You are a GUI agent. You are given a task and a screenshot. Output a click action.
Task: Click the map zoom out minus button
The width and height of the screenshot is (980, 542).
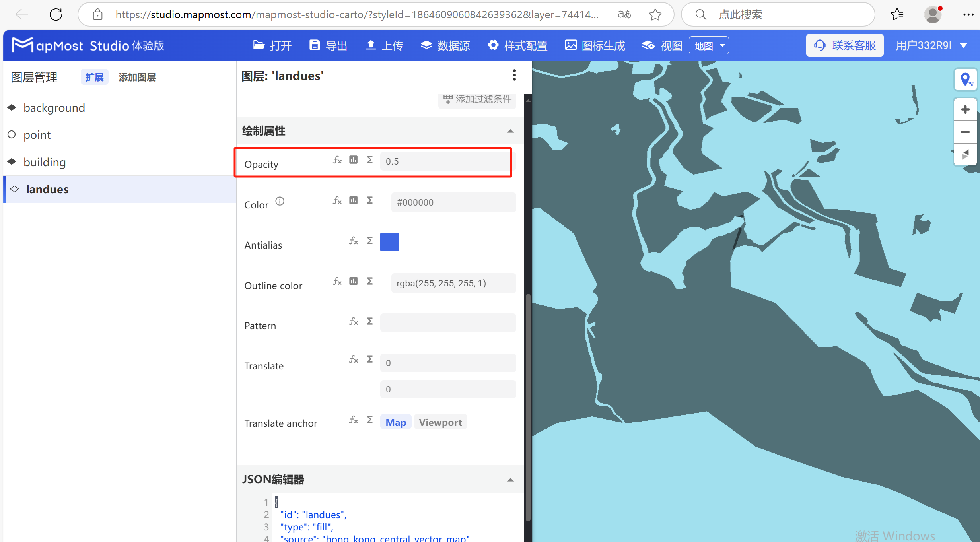965,132
